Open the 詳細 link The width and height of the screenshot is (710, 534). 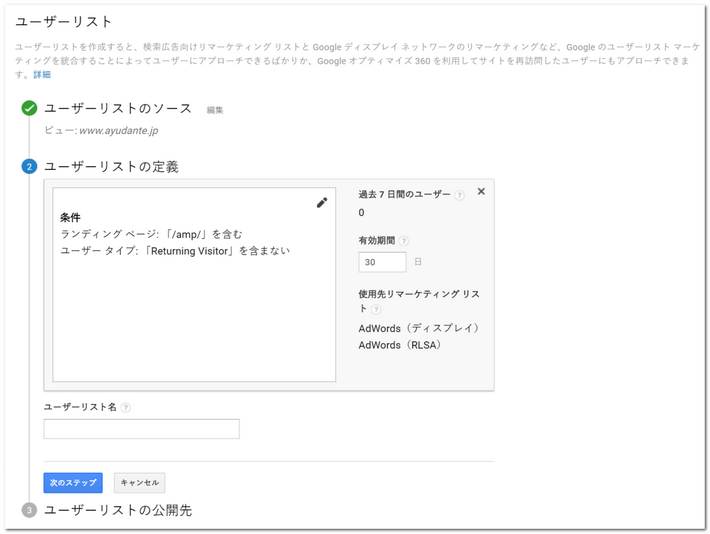(42, 75)
